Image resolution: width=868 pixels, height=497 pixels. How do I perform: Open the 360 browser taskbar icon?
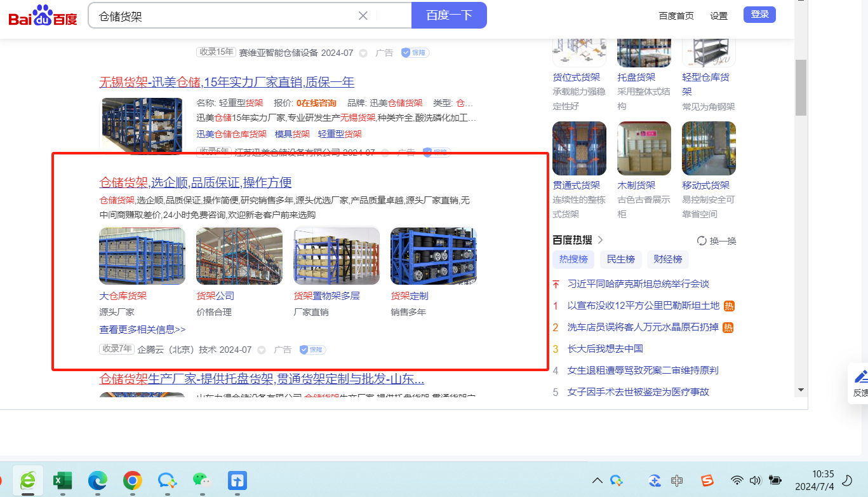pyautogui.click(x=28, y=480)
